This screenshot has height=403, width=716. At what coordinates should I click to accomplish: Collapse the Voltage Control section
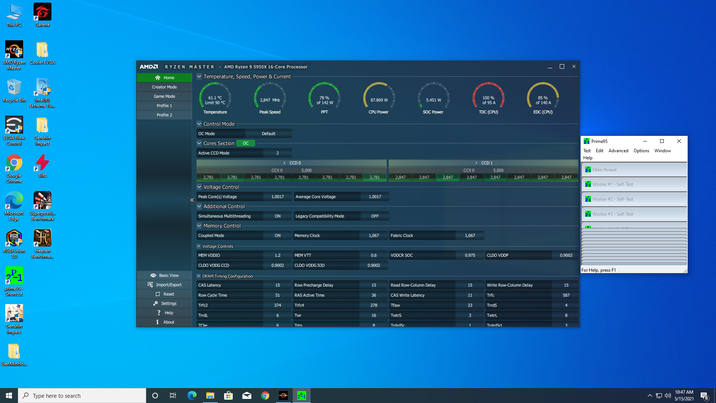pos(199,187)
